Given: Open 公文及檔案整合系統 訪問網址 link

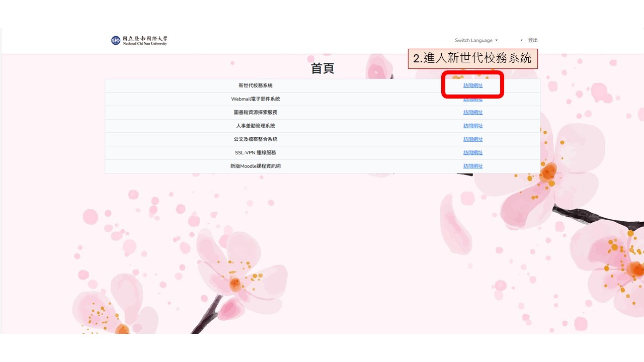Looking at the screenshot, I should click(x=472, y=139).
